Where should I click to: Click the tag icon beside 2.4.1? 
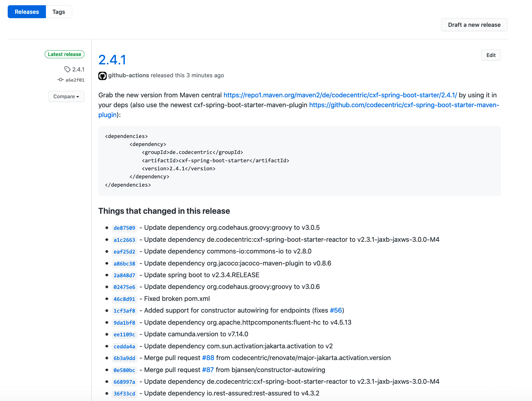pos(67,69)
